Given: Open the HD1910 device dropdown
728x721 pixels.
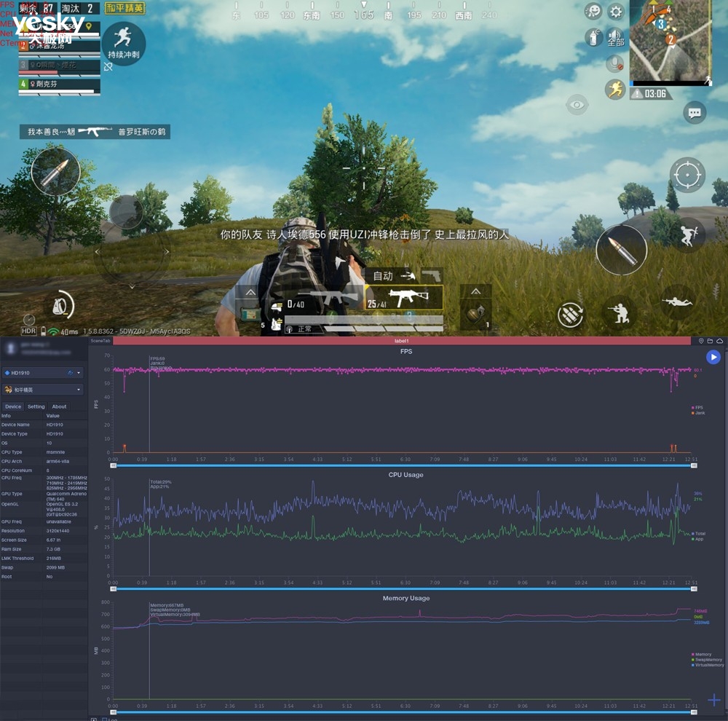Looking at the screenshot, I should click(43, 373).
